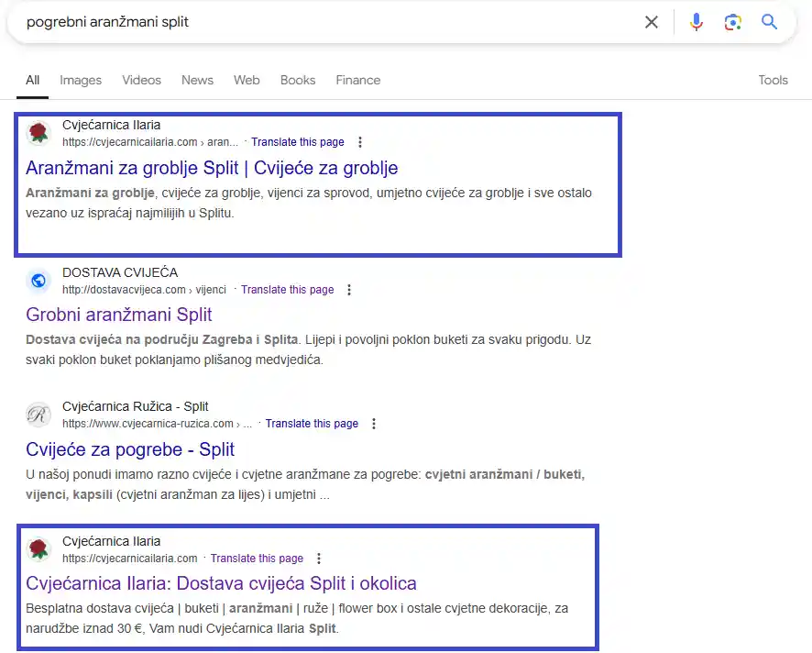Click the blue magnifier search icon
Screen dimensions: 812x653
coord(769,22)
